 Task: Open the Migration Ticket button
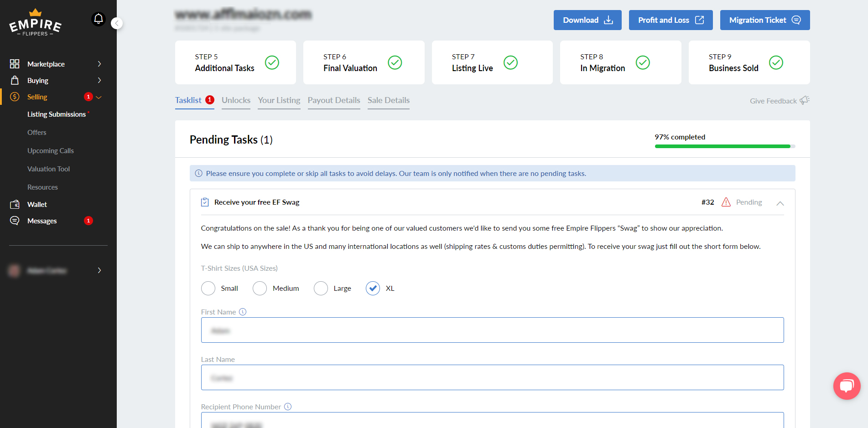pyautogui.click(x=764, y=20)
